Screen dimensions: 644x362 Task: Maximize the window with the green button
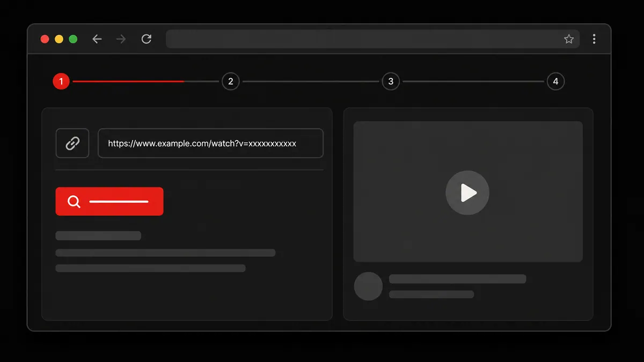click(x=73, y=39)
